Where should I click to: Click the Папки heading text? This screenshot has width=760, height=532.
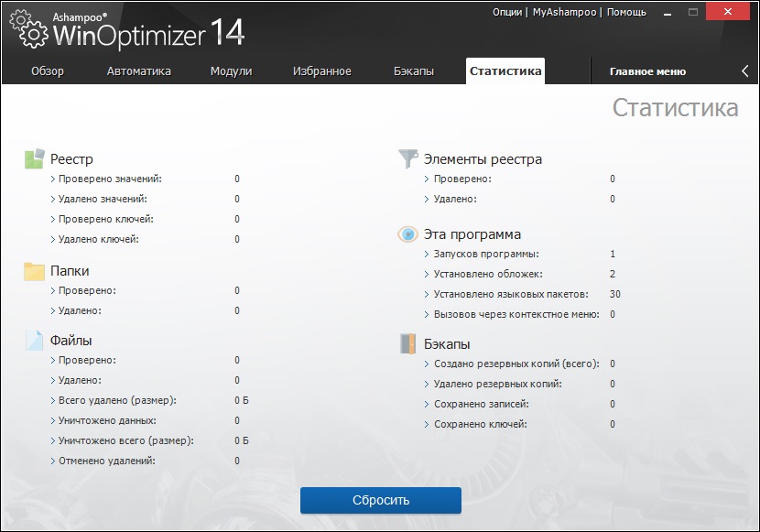point(70,271)
